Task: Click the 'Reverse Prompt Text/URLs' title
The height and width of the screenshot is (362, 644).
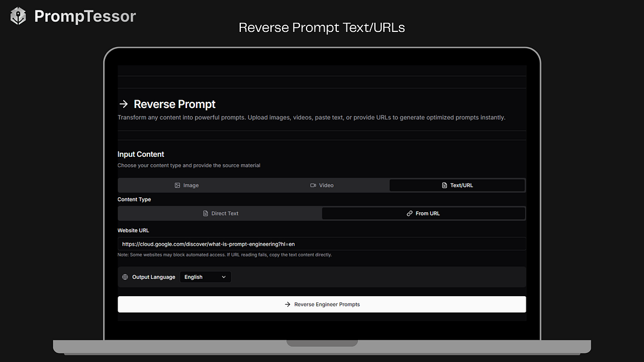Action: point(322,28)
